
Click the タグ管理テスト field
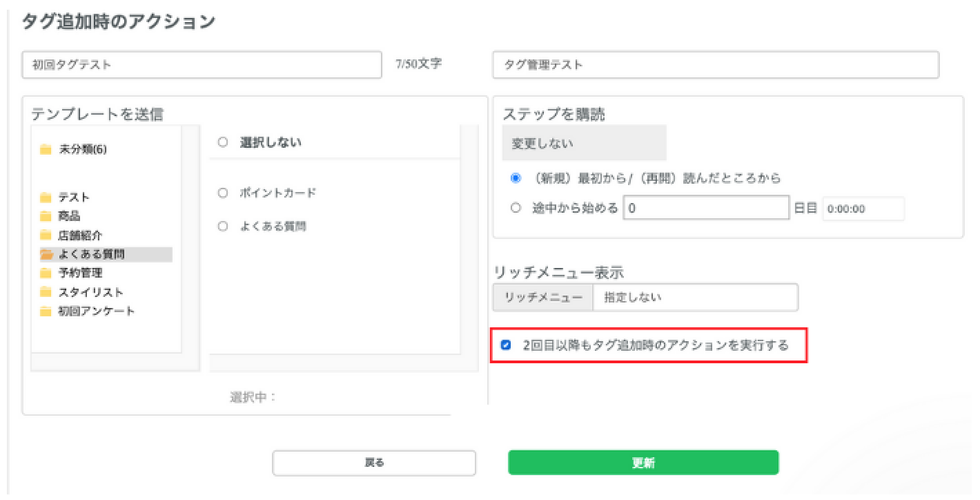tap(716, 65)
